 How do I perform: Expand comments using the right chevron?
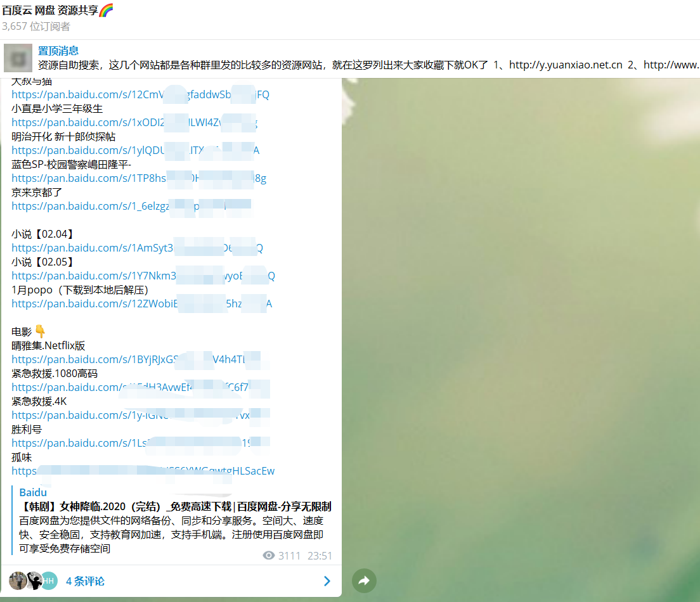(327, 581)
